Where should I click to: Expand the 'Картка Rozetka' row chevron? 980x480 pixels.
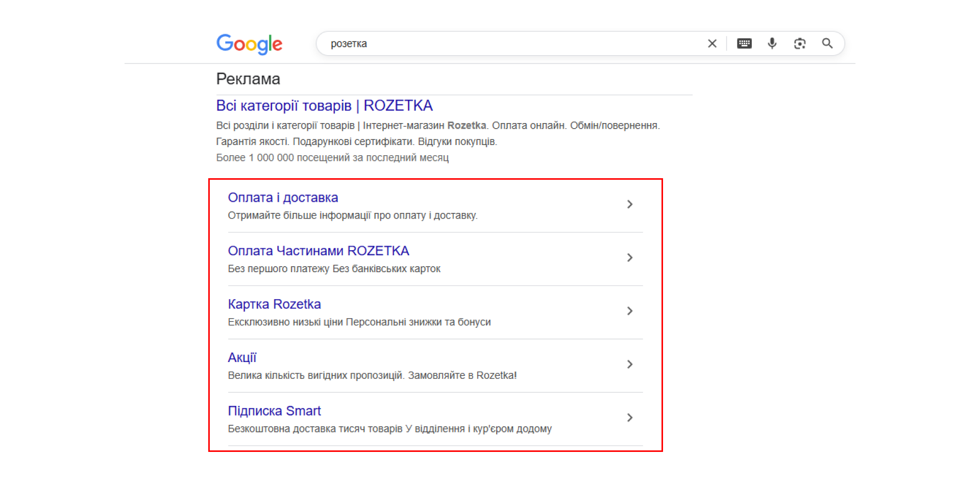click(629, 311)
